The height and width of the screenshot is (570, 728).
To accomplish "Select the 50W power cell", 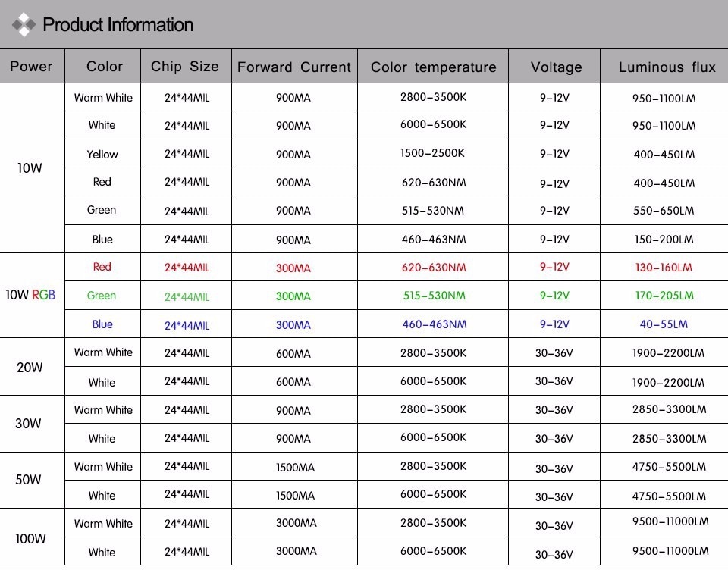I will click(29, 480).
